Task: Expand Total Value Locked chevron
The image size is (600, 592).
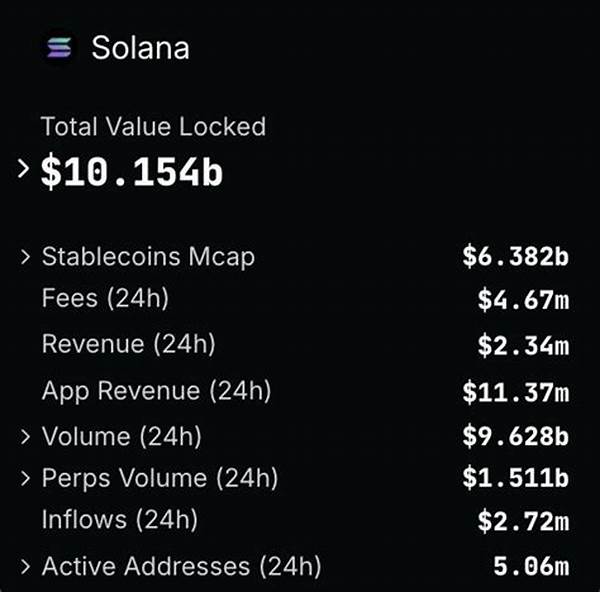Action: tap(24, 169)
